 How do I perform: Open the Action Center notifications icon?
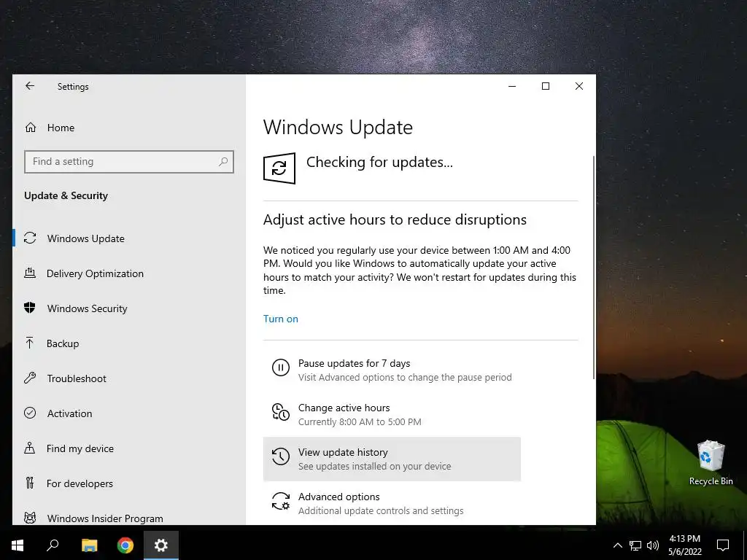pyautogui.click(x=723, y=545)
